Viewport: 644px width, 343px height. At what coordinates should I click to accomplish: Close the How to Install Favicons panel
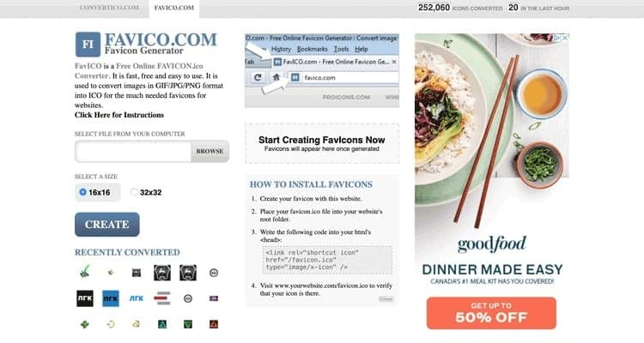(386, 298)
